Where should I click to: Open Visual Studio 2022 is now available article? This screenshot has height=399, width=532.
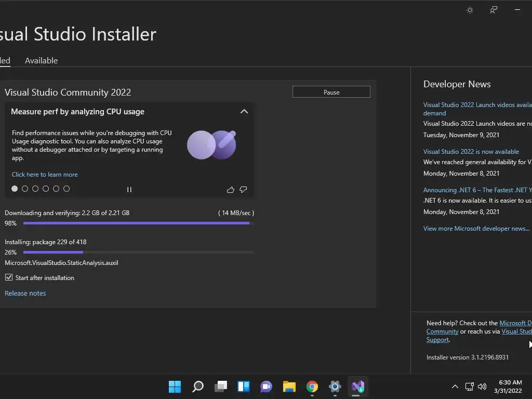pos(471,152)
